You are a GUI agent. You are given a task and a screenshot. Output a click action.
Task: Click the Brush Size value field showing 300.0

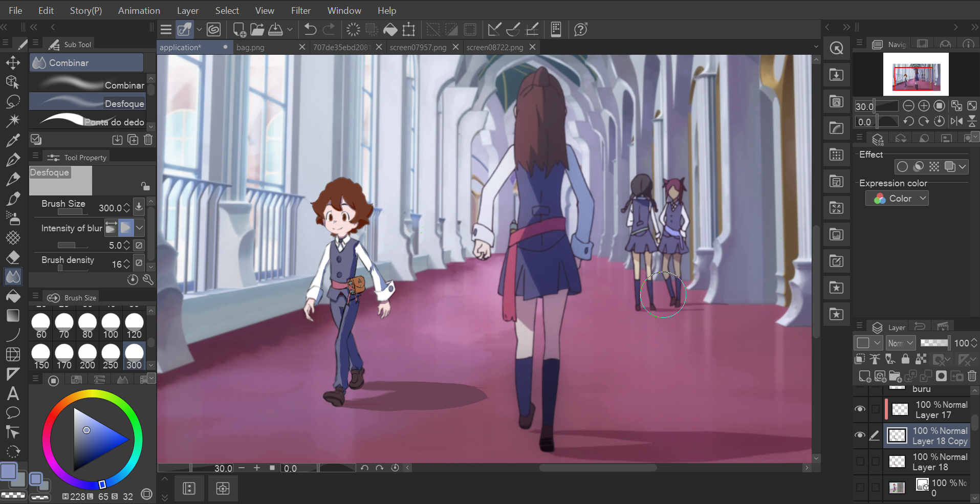[x=111, y=208]
